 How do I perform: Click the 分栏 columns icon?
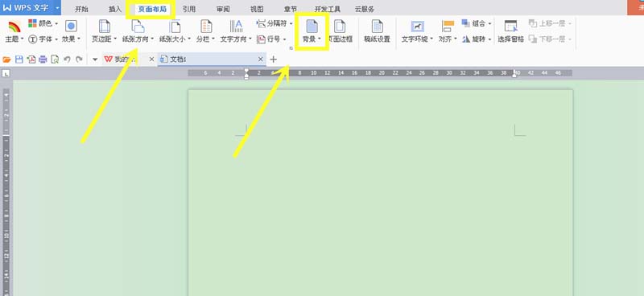(x=206, y=27)
